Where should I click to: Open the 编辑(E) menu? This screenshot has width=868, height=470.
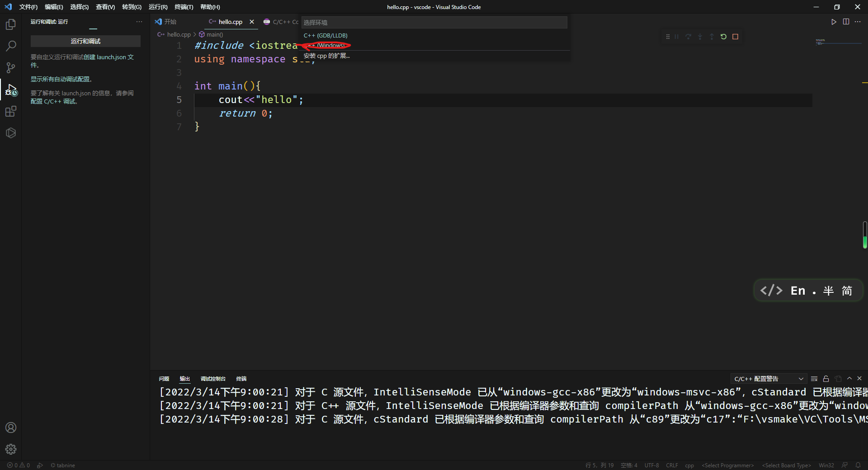tap(54, 7)
